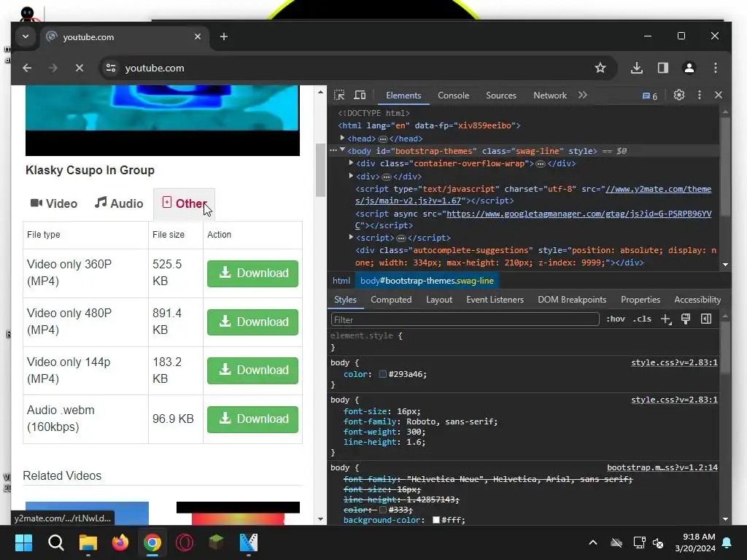Collapse the body element node
Viewport: 747px width, 560px height.
(342, 150)
